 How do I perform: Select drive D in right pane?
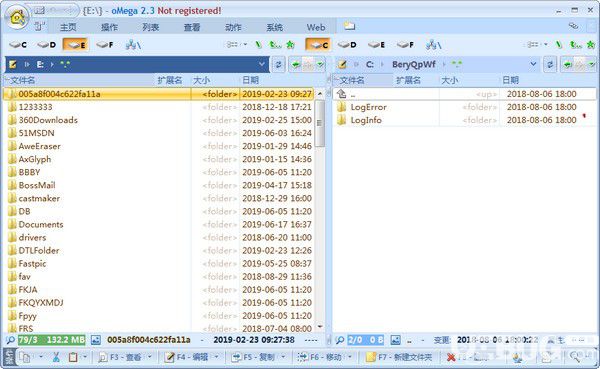coord(347,45)
